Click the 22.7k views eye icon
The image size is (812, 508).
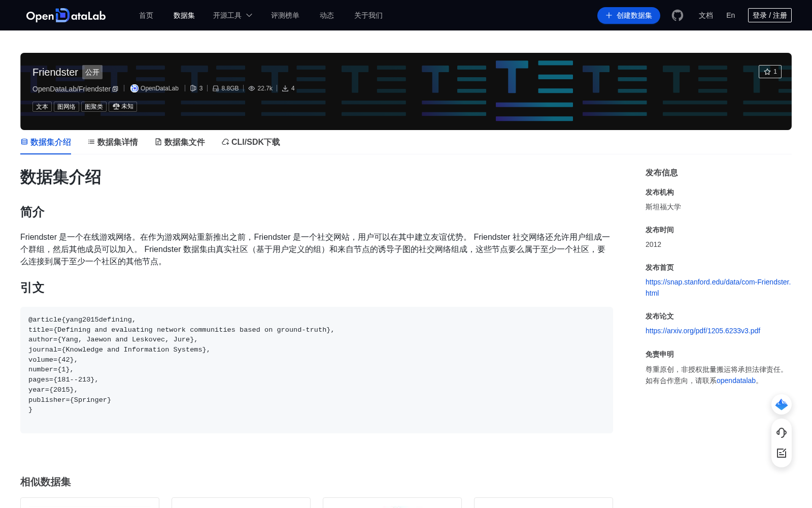[252, 88]
